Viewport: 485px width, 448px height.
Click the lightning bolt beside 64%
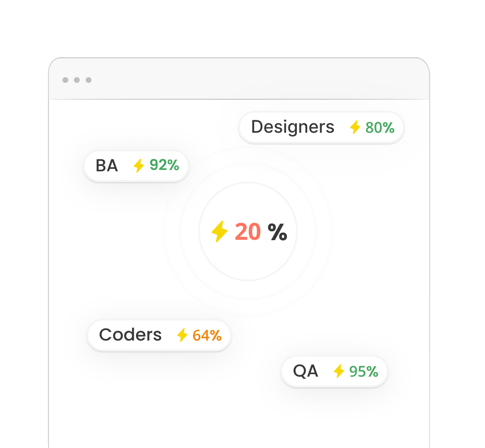tap(182, 335)
